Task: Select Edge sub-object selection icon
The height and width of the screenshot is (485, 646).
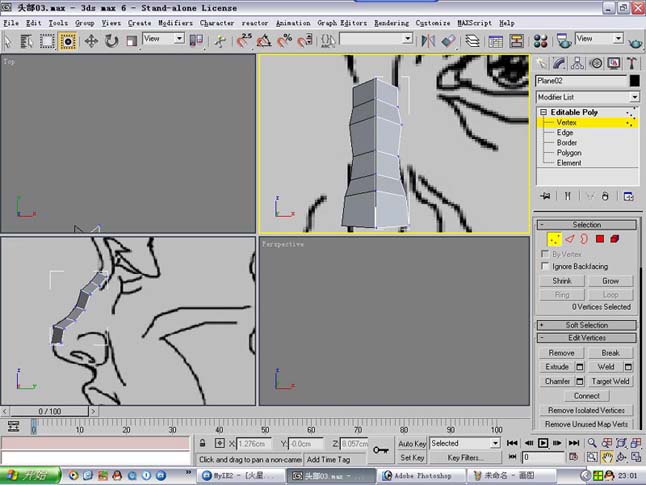Action: coord(570,239)
